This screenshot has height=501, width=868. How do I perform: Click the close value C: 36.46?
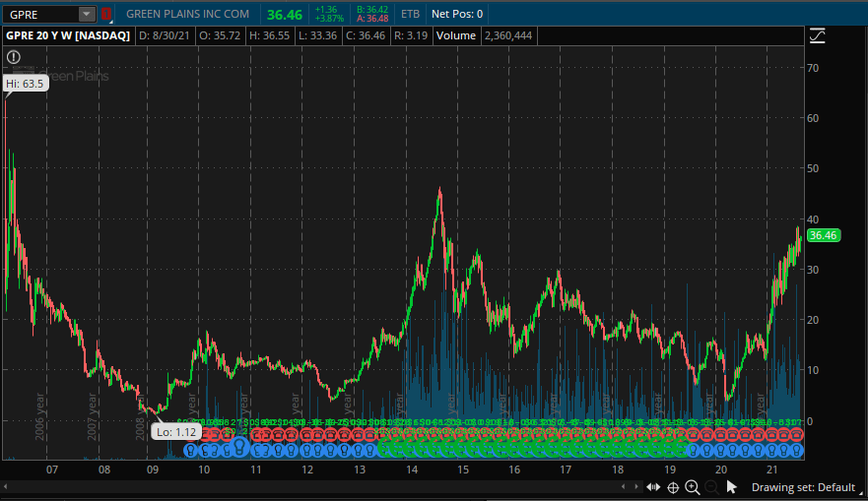click(x=366, y=35)
